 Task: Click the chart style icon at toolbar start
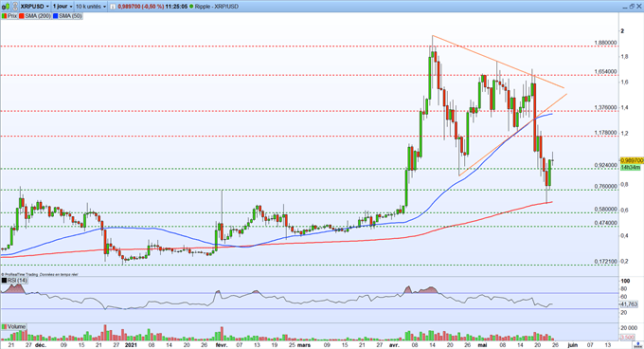[5, 7]
